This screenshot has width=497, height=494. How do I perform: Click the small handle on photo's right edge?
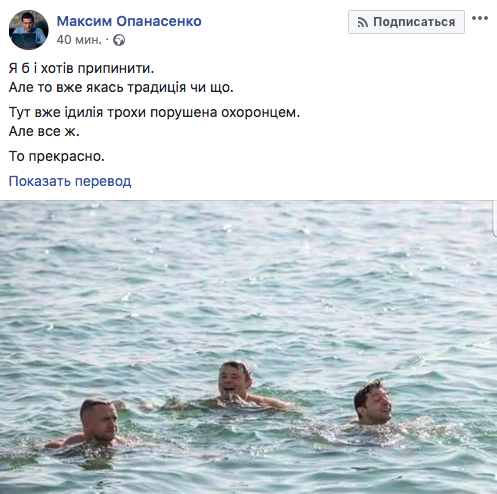495,217
